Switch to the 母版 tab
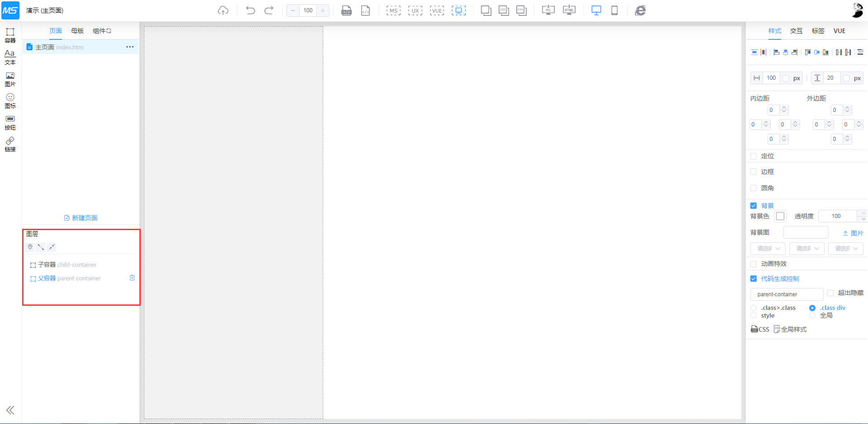Image resolution: width=868 pixels, height=424 pixels. click(x=77, y=31)
